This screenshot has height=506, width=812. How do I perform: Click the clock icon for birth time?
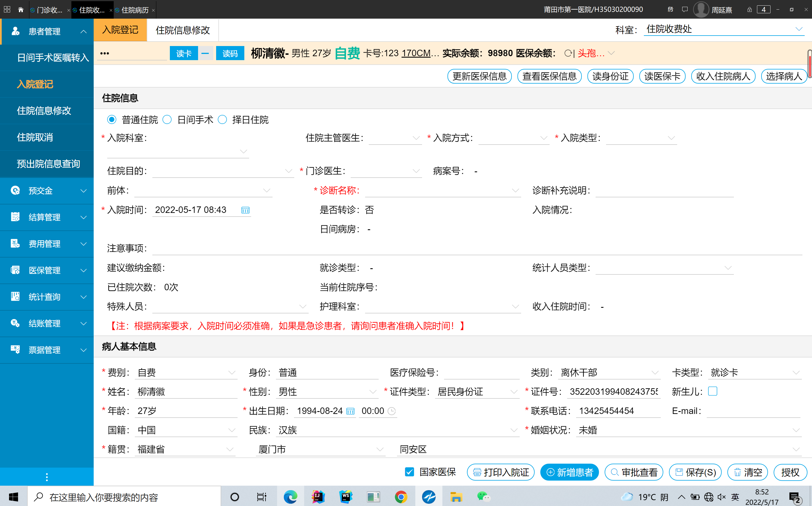click(391, 411)
